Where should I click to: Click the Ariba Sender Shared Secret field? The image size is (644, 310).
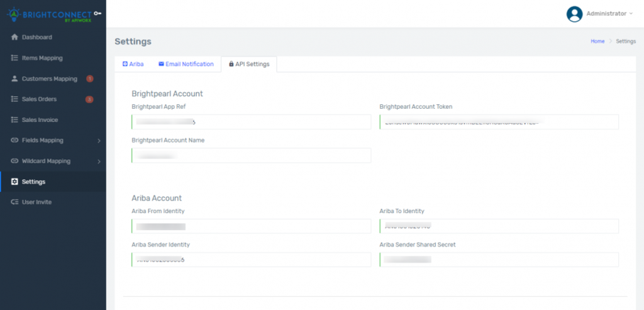[x=499, y=260]
